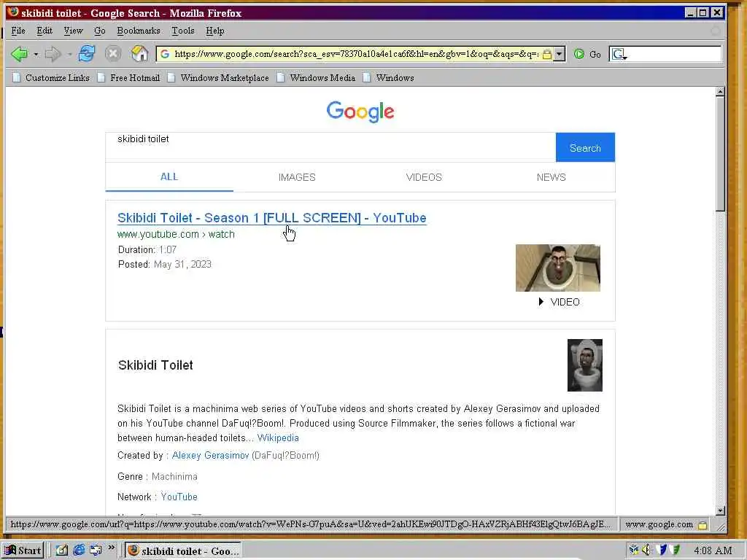Switch to the NEWS tab
Image resolution: width=747 pixels, height=560 pixels.
tap(551, 177)
